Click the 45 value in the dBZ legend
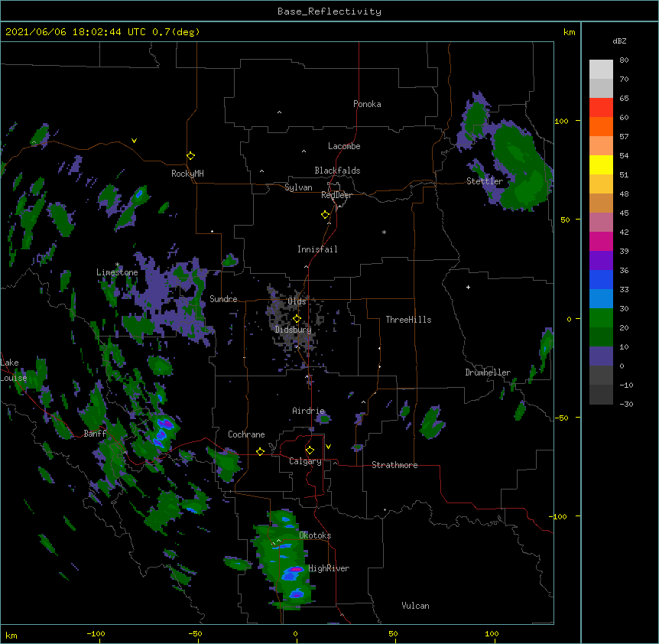 tap(624, 213)
